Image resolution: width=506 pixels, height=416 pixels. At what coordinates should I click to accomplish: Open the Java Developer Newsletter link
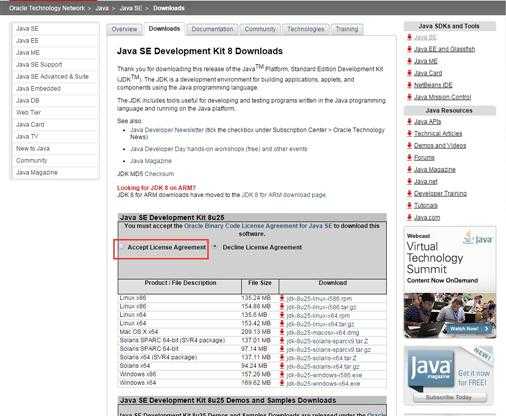(x=167, y=130)
